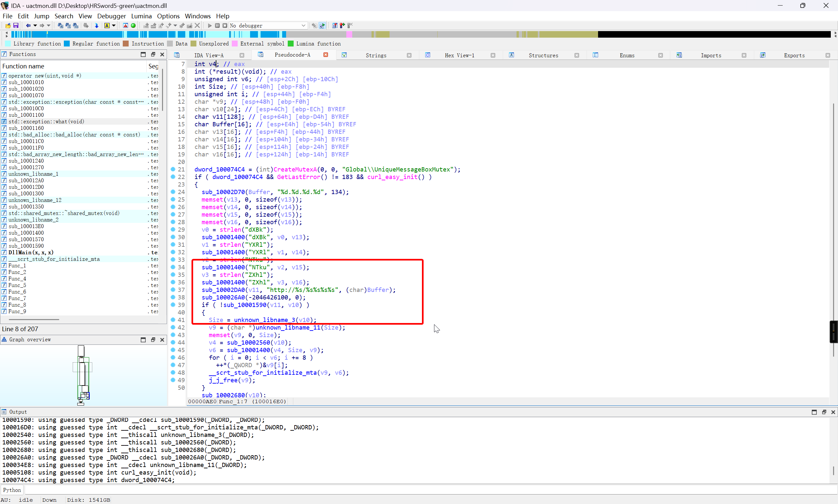This screenshot has width=838, height=504.
Task: Open the File menu
Action: point(8,16)
